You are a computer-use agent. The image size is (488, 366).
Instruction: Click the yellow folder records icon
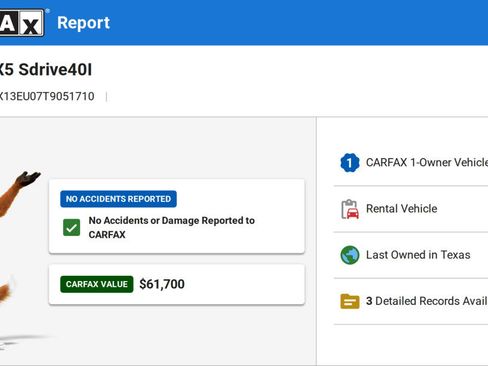pos(350,301)
